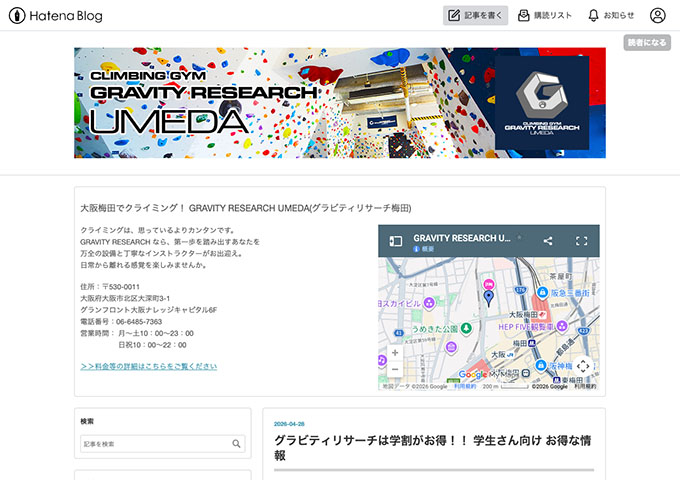The height and width of the screenshot is (480, 680).
Task: Open the Google logo on the map
Action: (473, 374)
